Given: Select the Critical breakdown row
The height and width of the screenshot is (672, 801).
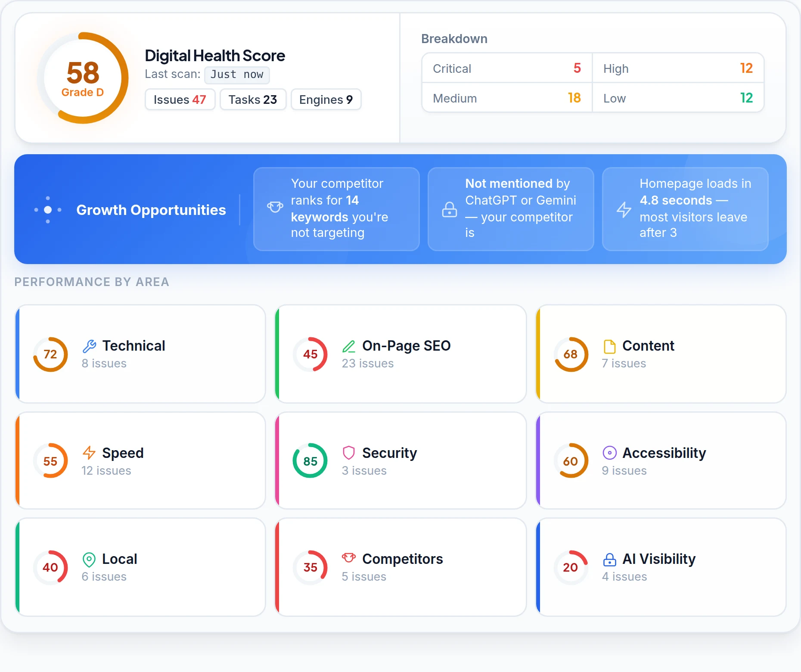Looking at the screenshot, I should (507, 68).
